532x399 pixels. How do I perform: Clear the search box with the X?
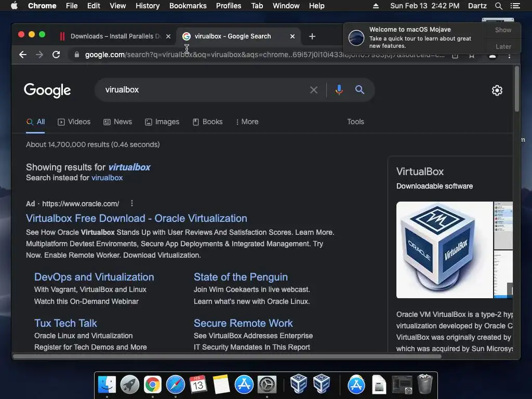coord(314,90)
